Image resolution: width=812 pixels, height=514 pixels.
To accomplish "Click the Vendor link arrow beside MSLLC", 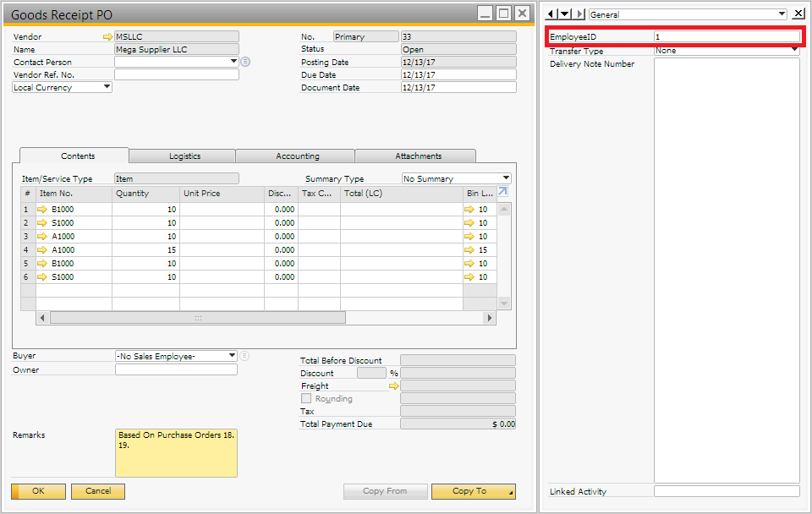I will tap(107, 37).
